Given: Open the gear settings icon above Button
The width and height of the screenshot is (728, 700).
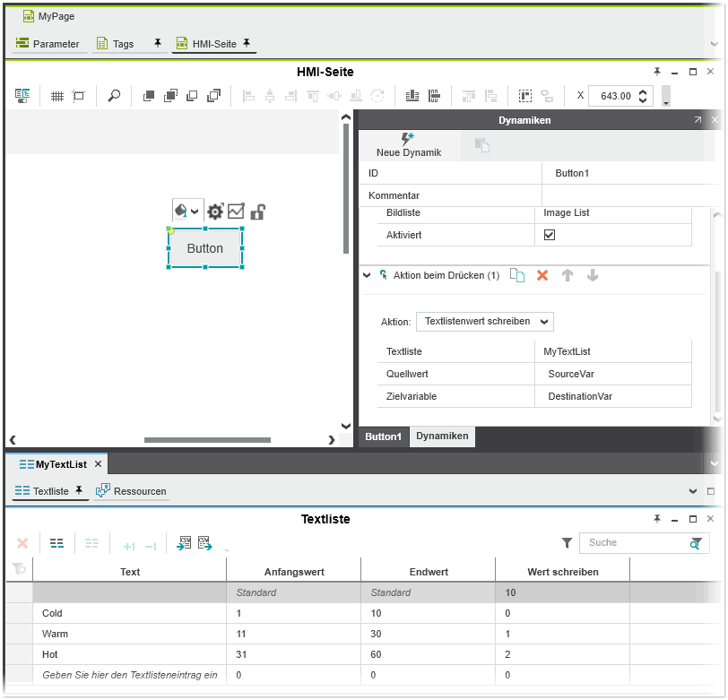Looking at the screenshot, I should tap(215, 212).
